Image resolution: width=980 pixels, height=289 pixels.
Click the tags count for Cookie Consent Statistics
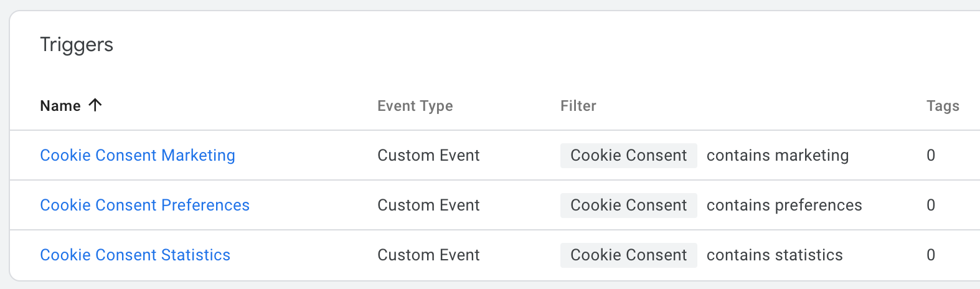[931, 255]
